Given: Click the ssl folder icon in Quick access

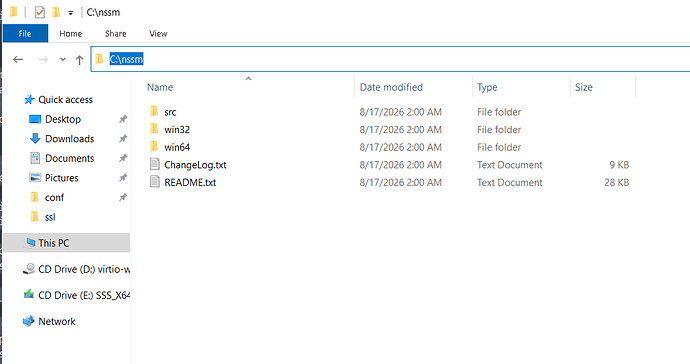Looking at the screenshot, I should (34, 217).
